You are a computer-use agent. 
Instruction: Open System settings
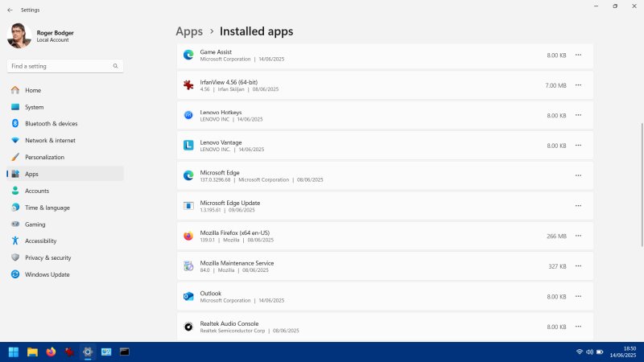click(65, 107)
